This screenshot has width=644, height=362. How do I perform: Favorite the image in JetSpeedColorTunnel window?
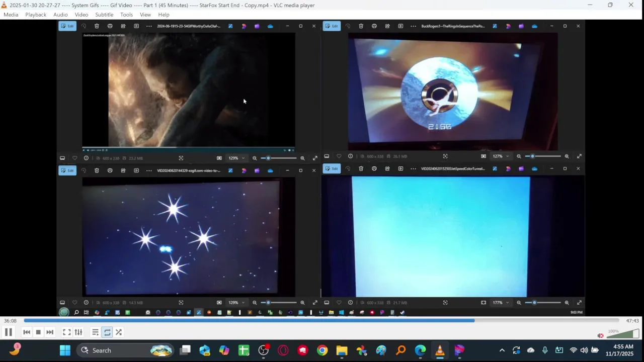coord(339,303)
